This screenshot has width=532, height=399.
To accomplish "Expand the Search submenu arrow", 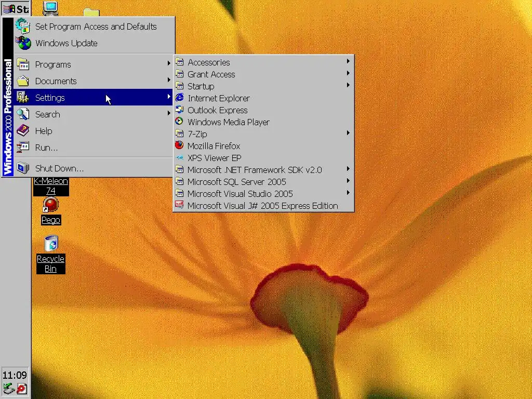I will tap(169, 113).
